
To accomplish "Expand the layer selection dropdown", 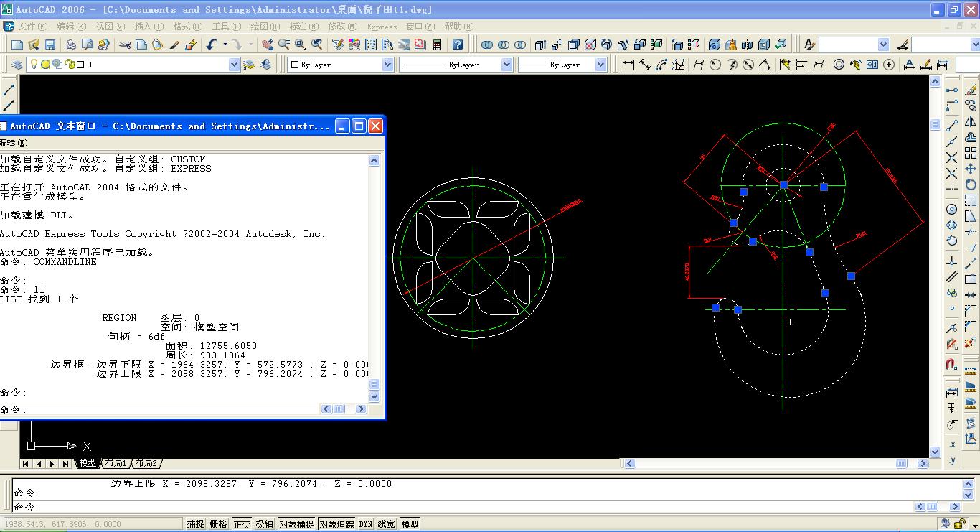I will (x=234, y=65).
